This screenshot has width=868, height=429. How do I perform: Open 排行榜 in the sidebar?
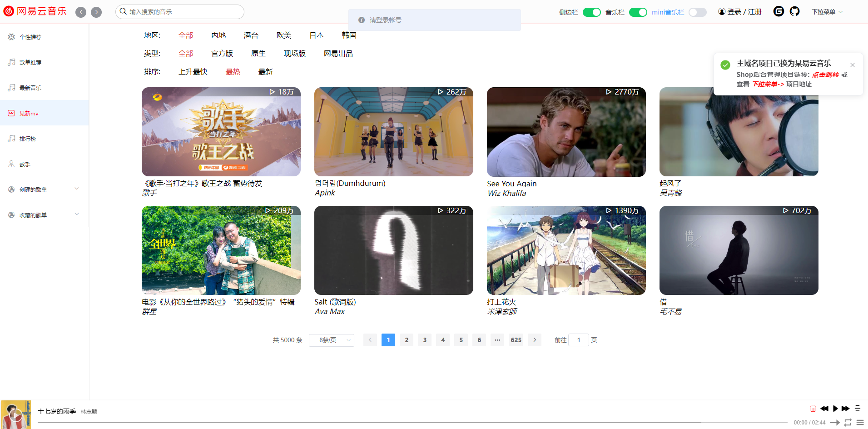pos(45,139)
